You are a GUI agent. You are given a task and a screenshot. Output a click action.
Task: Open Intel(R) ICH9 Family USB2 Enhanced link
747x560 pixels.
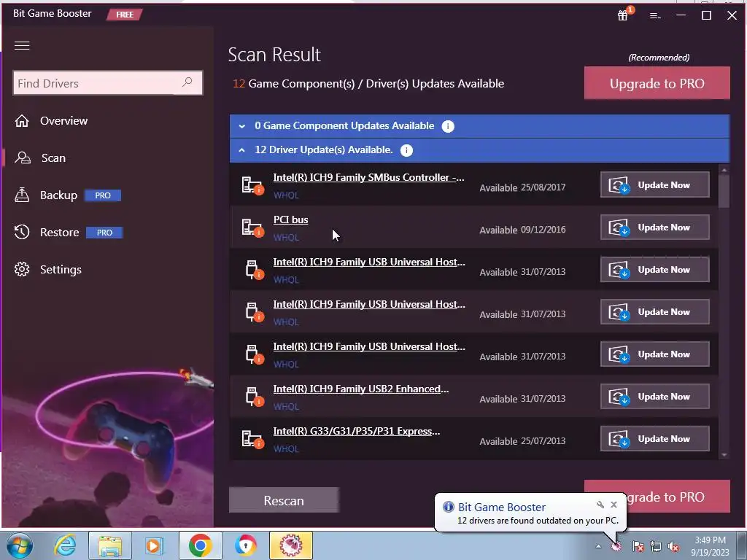click(360, 389)
